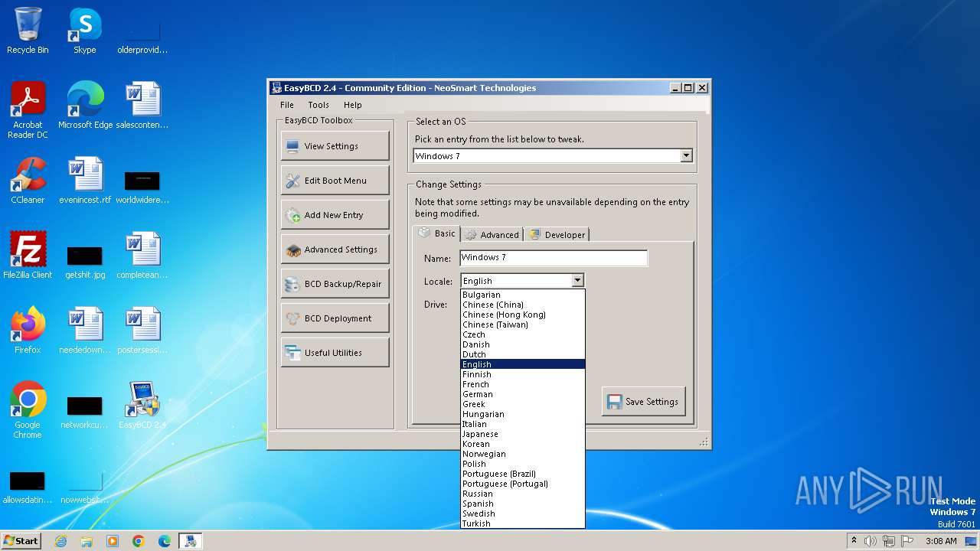Choose Greek in the locale list
This screenshot has width=980, height=551.
pyautogui.click(x=523, y=404)
